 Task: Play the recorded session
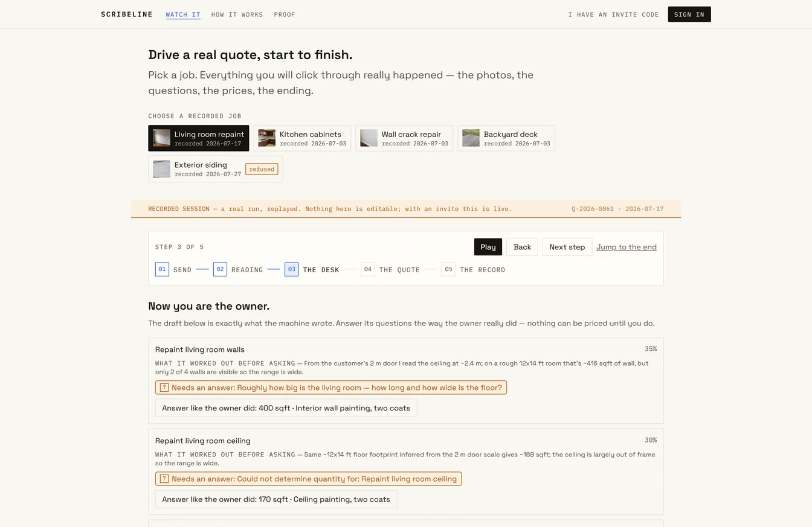click(488, 247)
